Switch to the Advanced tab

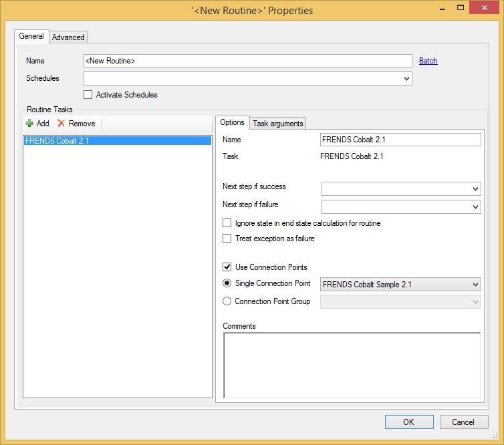(x=68, y=37)
